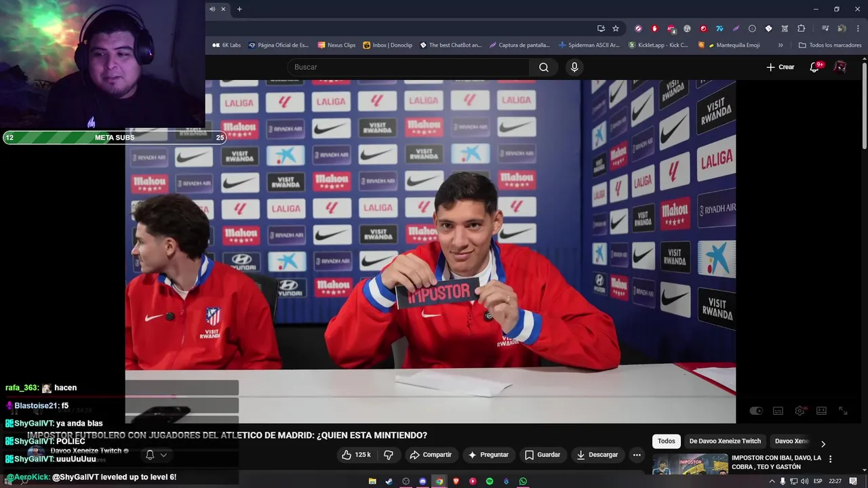868x488 pixels.
Task: Select the Todos filter chip
Action: point(667,441)
